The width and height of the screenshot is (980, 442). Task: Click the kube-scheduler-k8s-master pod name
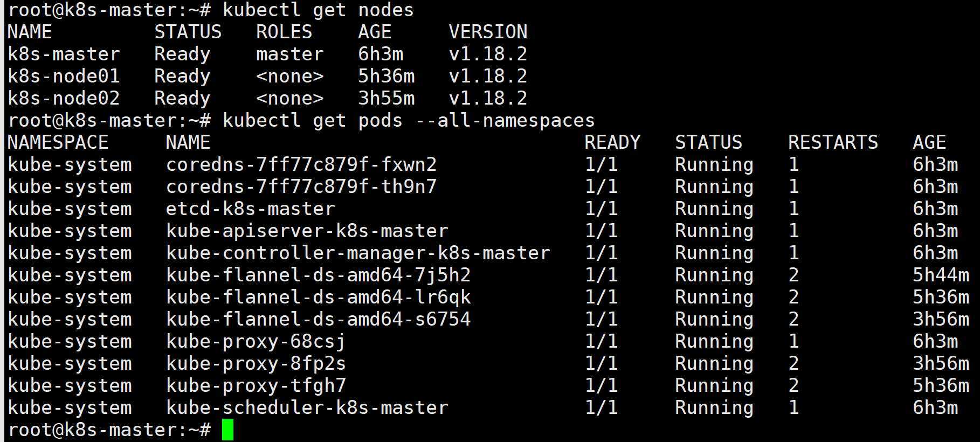pos(307,408)
